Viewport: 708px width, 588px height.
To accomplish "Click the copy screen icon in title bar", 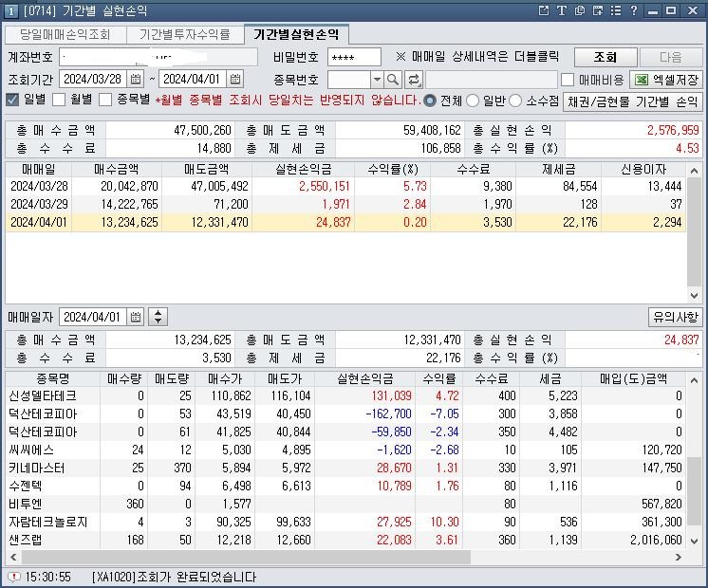I will click(580, 10).
